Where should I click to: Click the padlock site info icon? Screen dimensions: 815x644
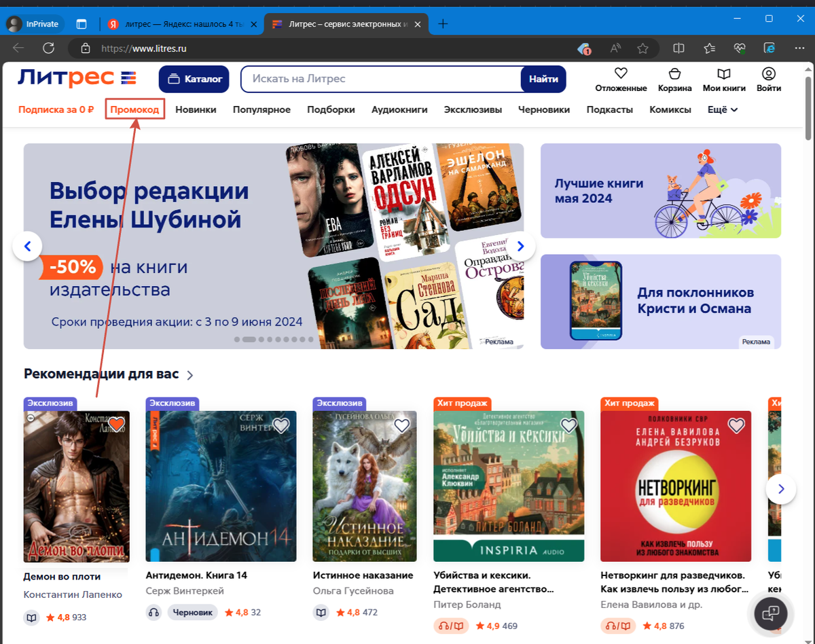[x=86, y=48]
